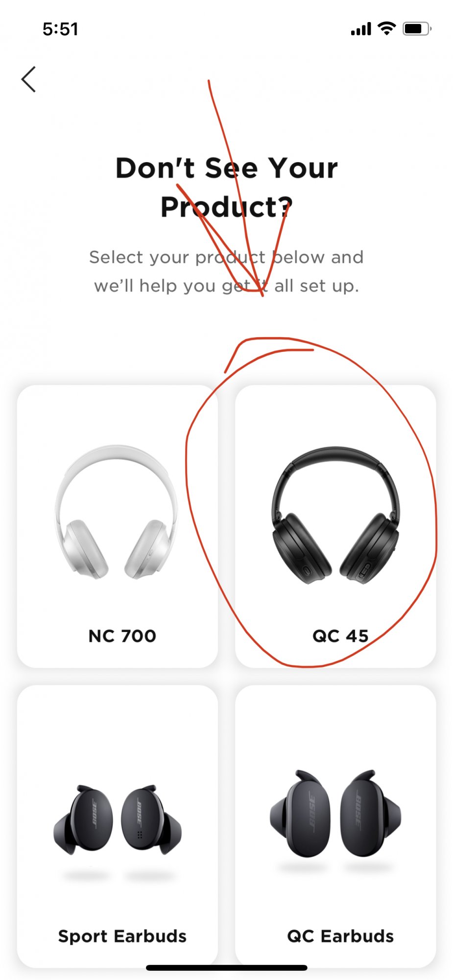The image size is (453, 980).
Task: Click the Sport Earbuds text label
Action: (x=122, y=936)
